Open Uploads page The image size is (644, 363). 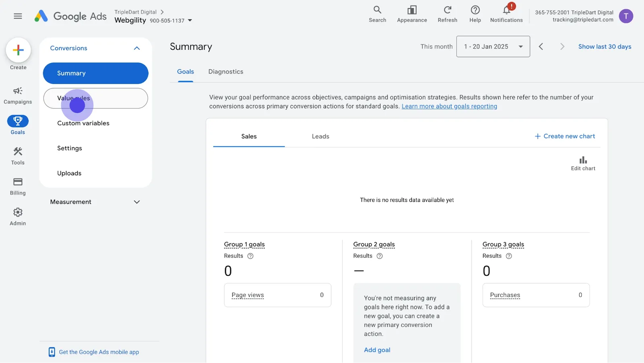[69, 173]
